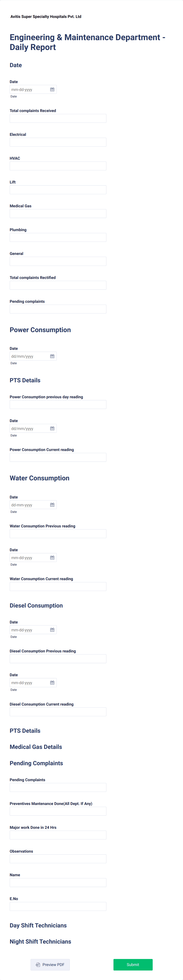Viewport: 183px width, 980px height.
Task: Select the E.No input field
Action: [x=57, y=906]
